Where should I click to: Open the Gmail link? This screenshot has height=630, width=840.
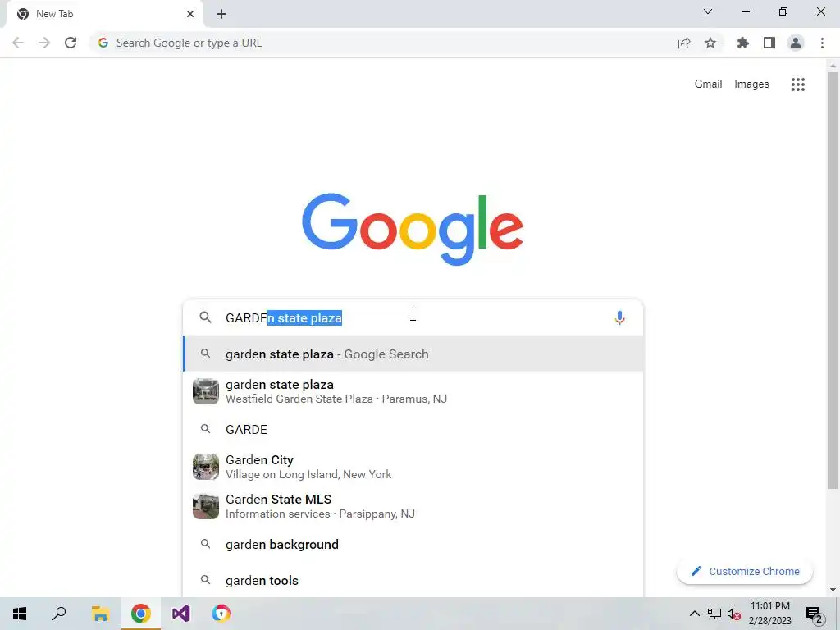click(x=708, y=84)
